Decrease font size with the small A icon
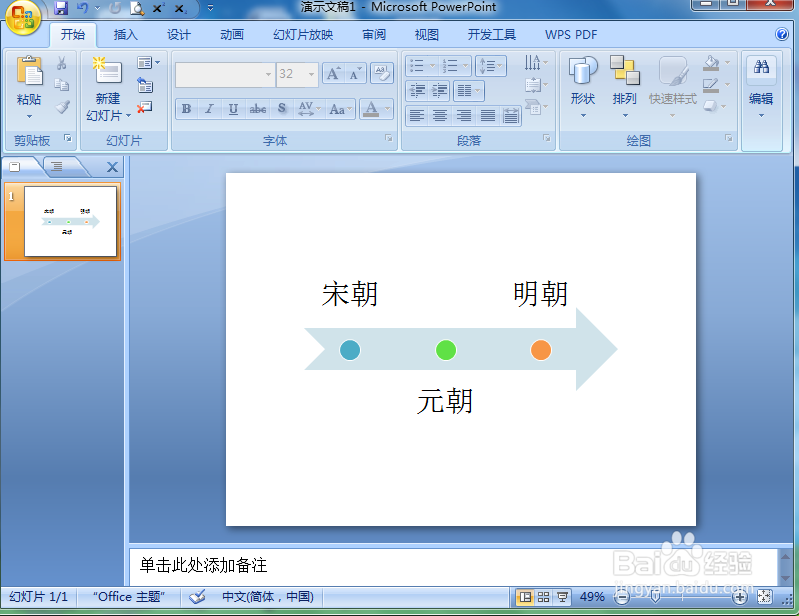The width and height of the screenshot is (799, 616). pos(355,74)
